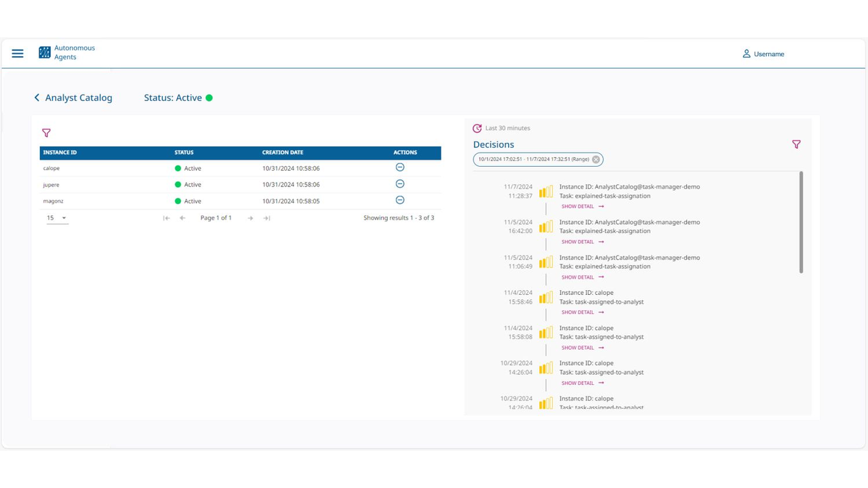
Task: Click the Active status in the calope row
Action: coord(188,168)
